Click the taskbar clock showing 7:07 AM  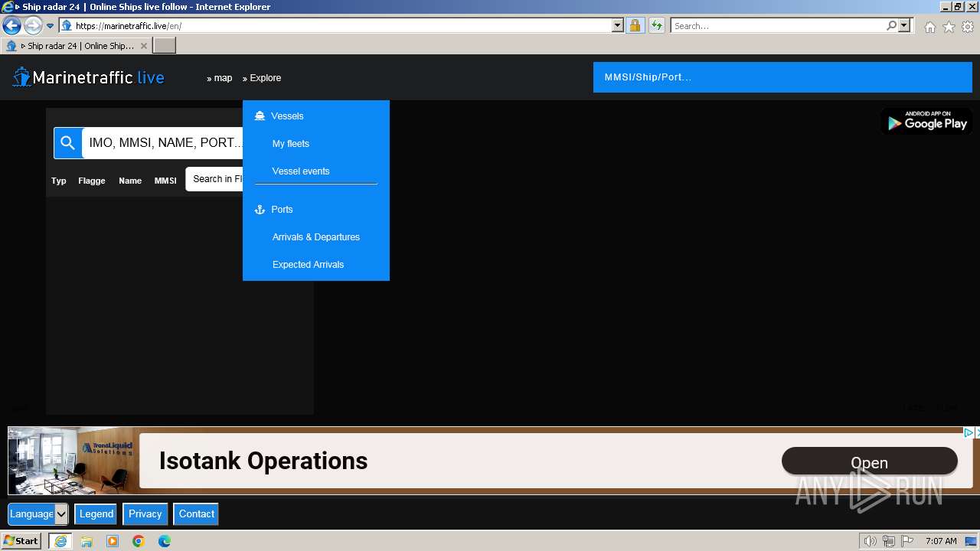[941, 541]
